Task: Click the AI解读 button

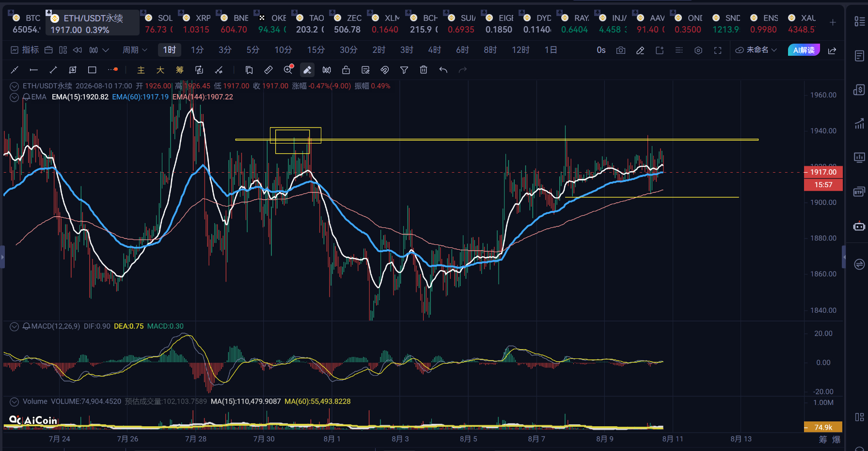Action: [804, 50]
